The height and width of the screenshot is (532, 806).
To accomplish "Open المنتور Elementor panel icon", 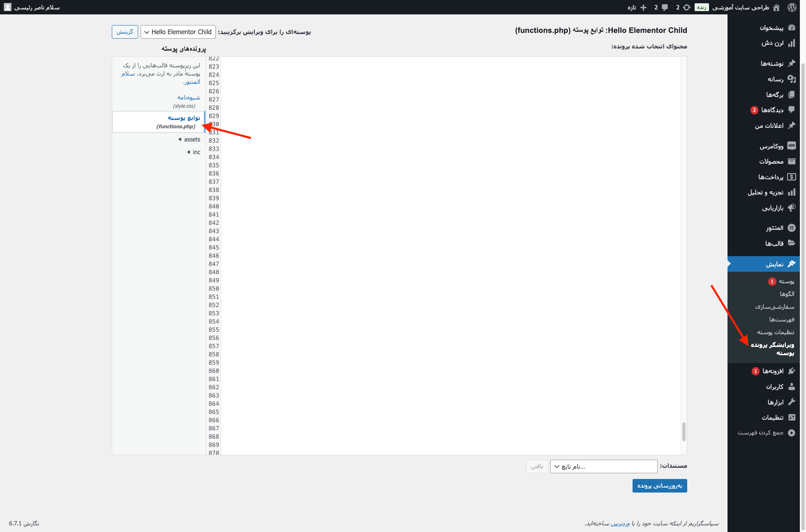I will (791, 228).
